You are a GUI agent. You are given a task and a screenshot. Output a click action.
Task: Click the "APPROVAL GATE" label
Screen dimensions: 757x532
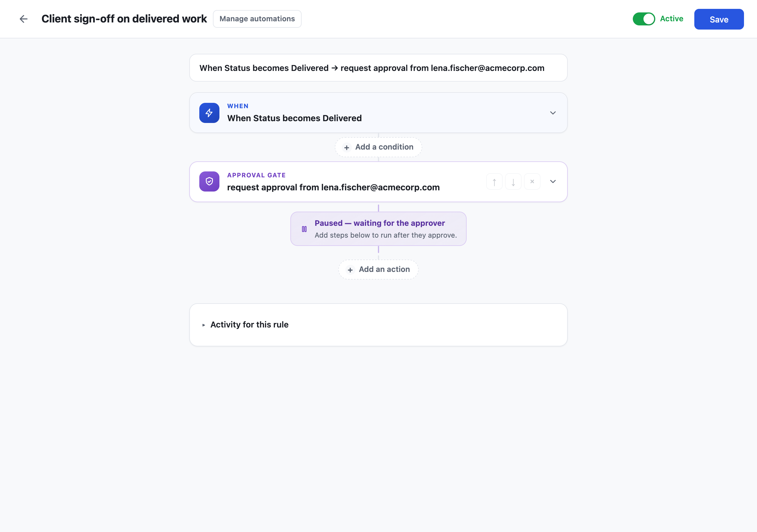(x=256, y=175)
